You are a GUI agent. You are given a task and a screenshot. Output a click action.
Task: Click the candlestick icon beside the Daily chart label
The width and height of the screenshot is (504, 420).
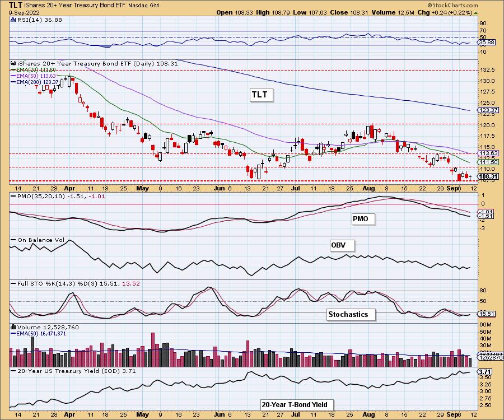click(x=13, y=63)
